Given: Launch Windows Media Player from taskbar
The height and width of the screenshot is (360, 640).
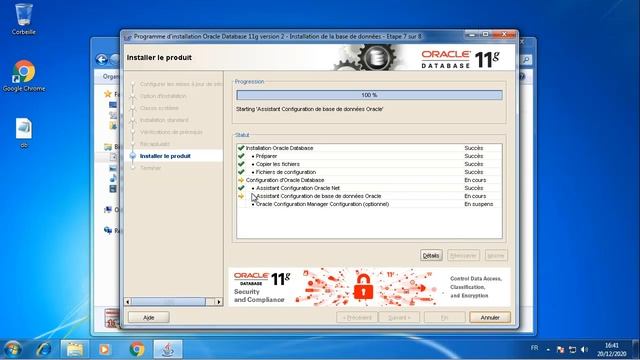Looking at the screenshot, I should click(x=105, y=349).
